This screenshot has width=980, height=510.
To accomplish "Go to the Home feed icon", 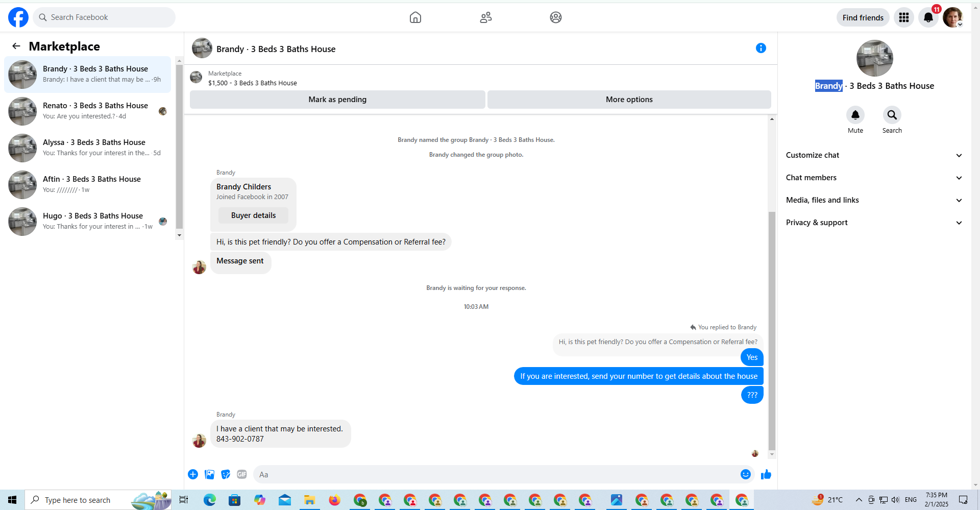I will click(x=415, y=17).
